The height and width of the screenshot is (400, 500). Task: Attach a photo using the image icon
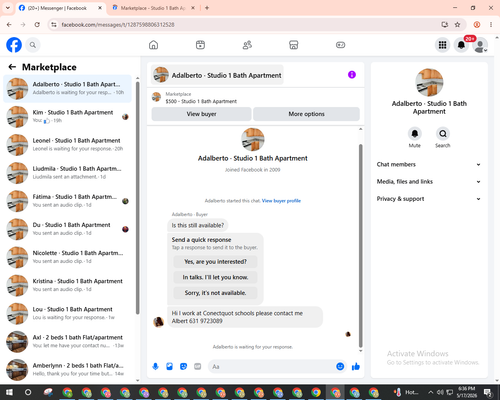(x=169, y=367)
